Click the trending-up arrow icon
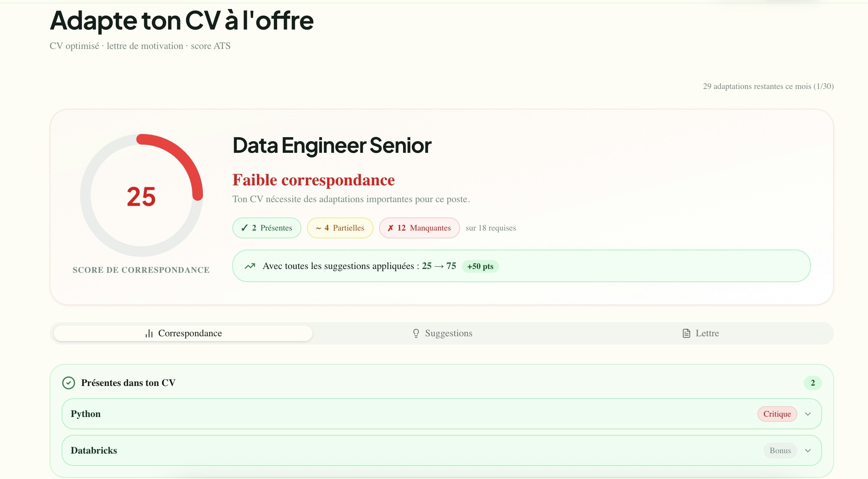The height and width of the screenshot is (479, 868). pos(250,266)
